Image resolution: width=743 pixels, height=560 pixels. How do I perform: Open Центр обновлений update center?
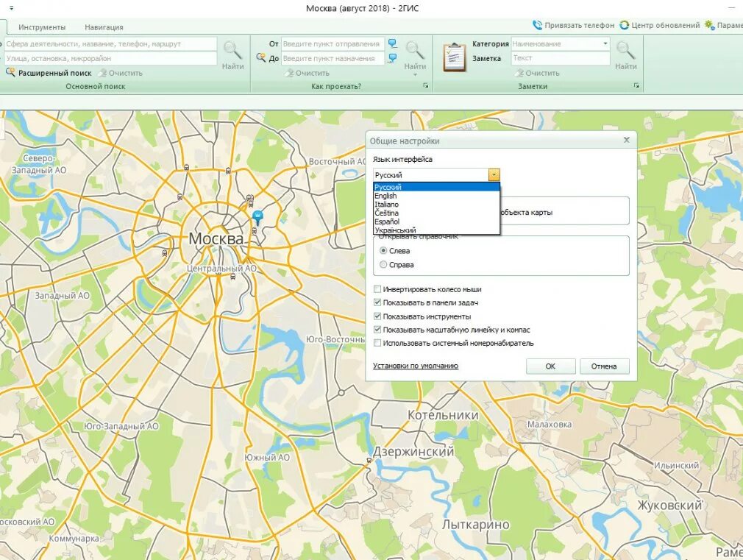660,25
